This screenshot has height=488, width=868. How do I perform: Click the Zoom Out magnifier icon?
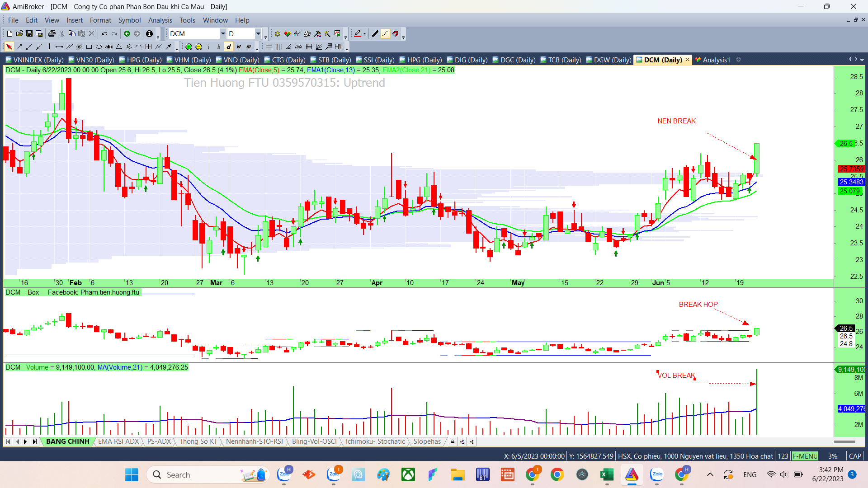(198, 47)
